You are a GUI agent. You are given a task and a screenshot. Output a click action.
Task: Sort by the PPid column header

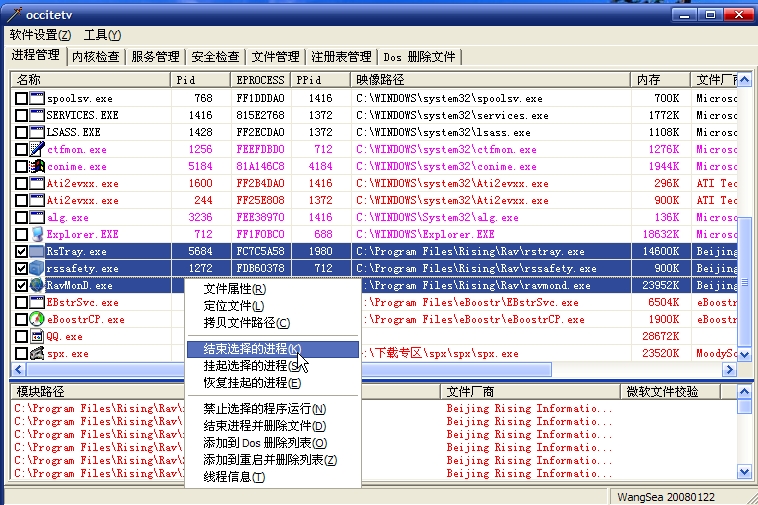point(321,80)
